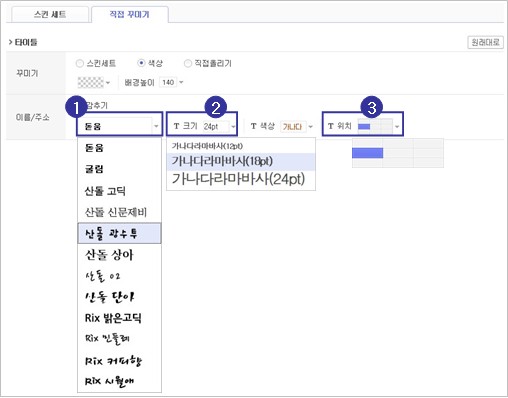This screenshot has width=508, height=398.
Task: Click the T icon beside 크기
Action: (x=177, y=126)
